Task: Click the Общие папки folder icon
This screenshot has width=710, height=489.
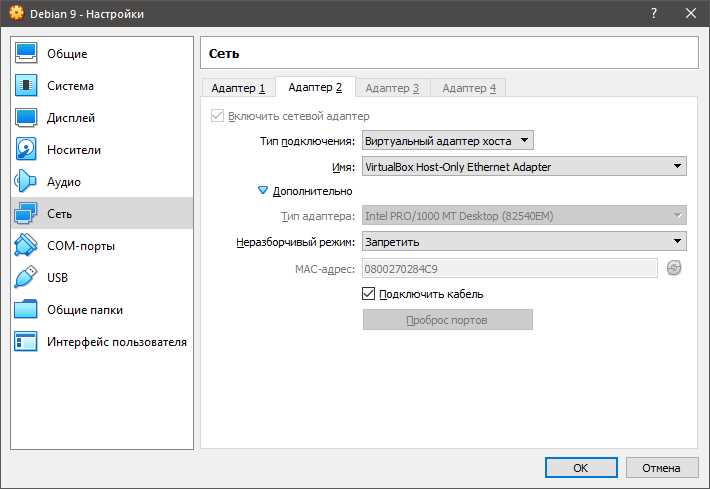Action: coord(26,309)
